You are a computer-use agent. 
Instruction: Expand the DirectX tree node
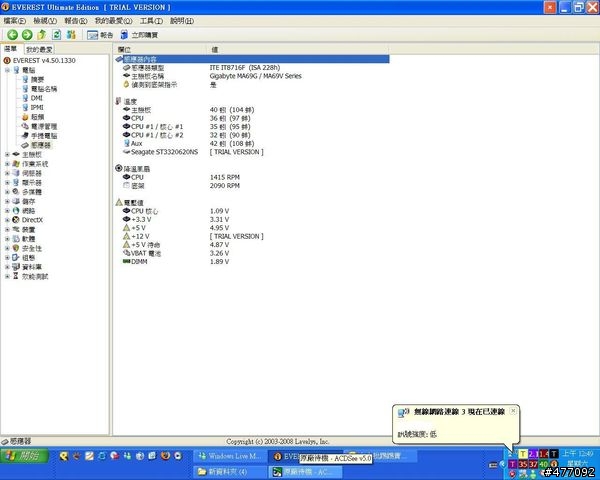click(x=7, y=220)
